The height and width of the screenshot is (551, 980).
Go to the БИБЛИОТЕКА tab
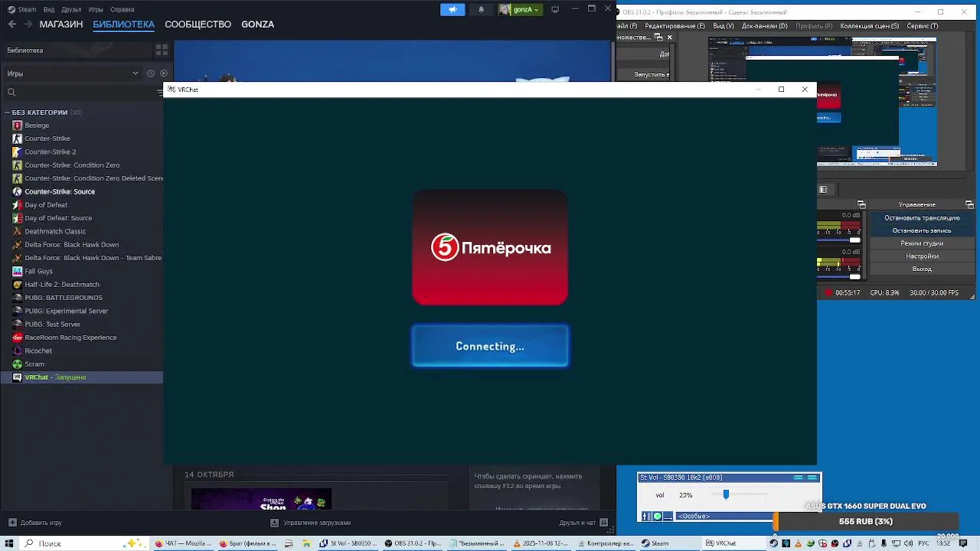(123, 24)
